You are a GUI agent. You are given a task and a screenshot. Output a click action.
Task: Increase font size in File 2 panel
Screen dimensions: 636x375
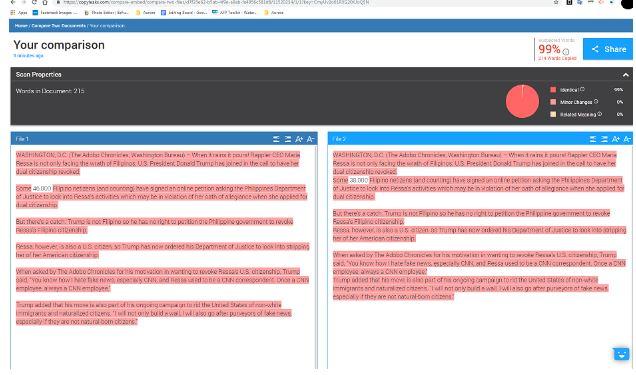click(616, 139)
